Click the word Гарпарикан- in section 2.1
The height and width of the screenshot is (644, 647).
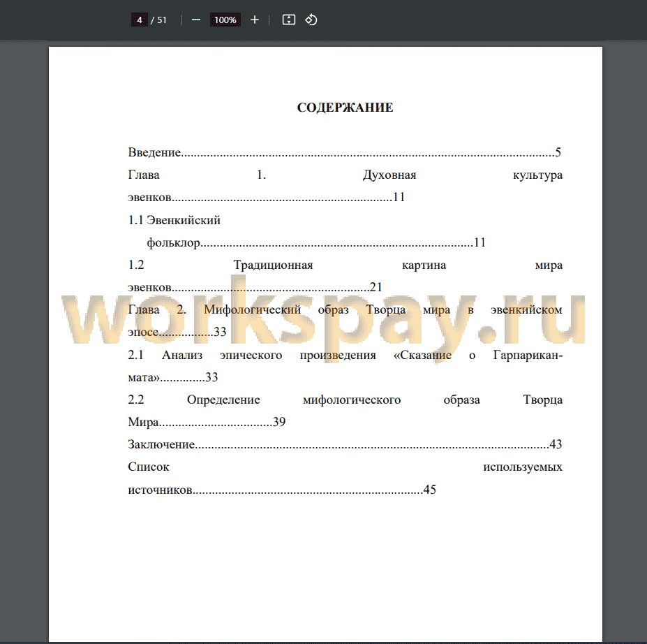(528, 355)
